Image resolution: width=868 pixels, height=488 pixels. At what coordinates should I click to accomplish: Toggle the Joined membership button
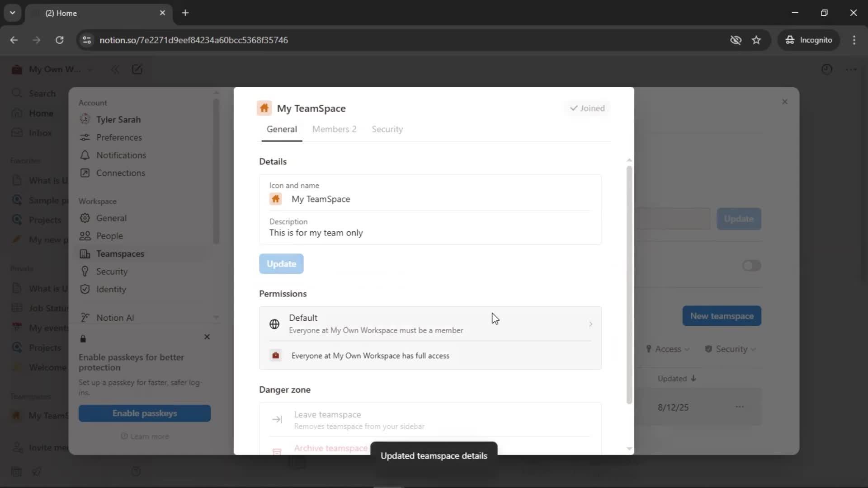[587, 108]
